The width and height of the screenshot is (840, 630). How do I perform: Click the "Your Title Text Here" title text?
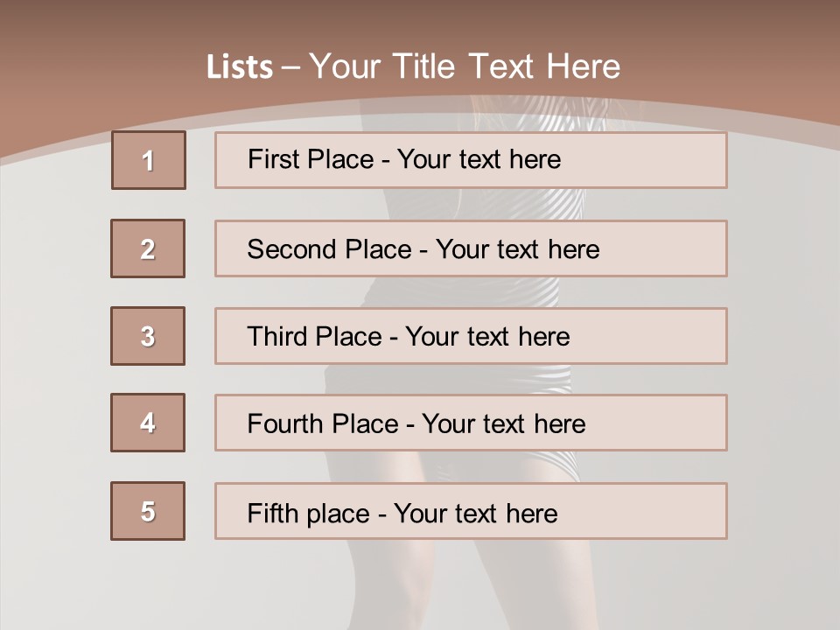[x=465, y=66]
